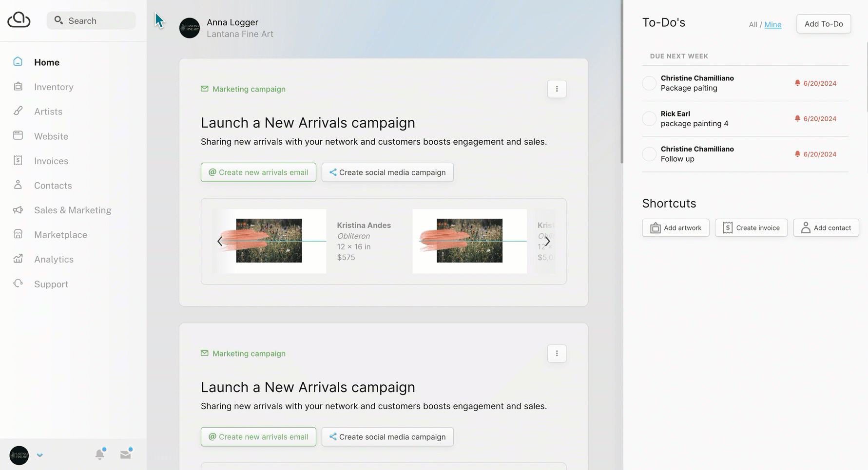Image resolution: width=868 pixels, height=470 pixels.
Task: Click the DUE NEXT WEEK heading
Action: [679, 56]
